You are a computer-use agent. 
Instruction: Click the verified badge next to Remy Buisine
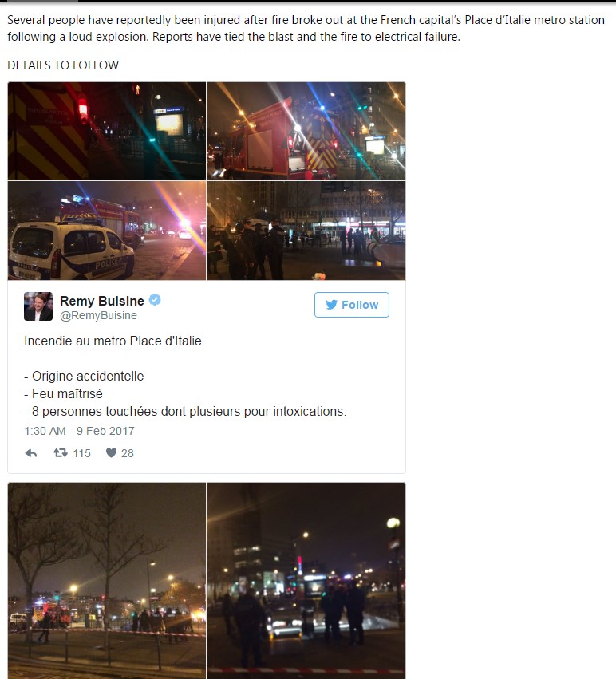tap(155, 300)
